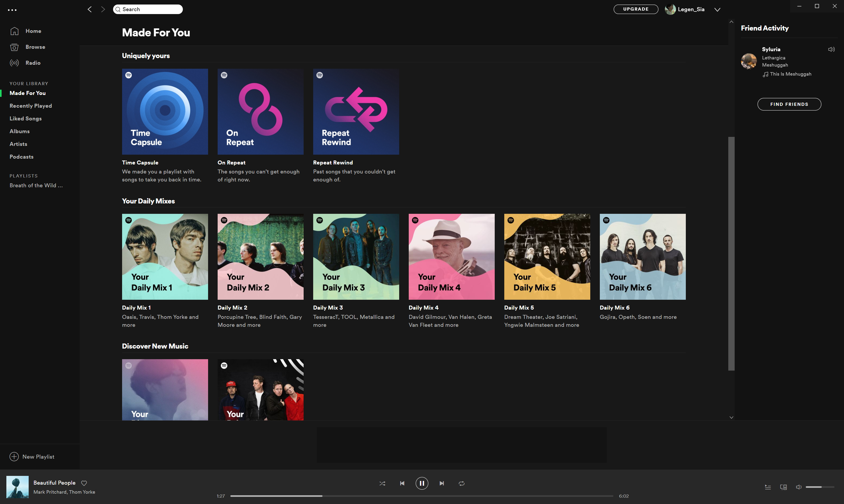Open Your Daily Mix 4 cover
The height and width of the screenshot is (504, 844).
point(451,257)
